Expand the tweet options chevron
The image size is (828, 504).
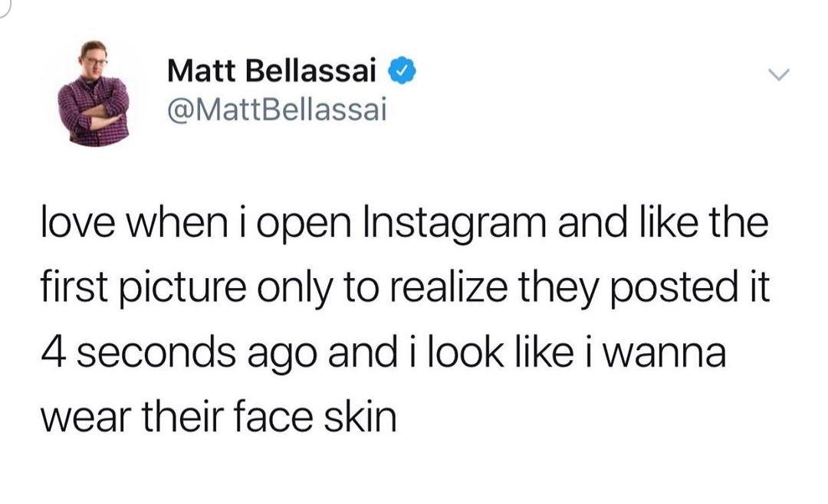pyautogui.click(x=779, y=76)
